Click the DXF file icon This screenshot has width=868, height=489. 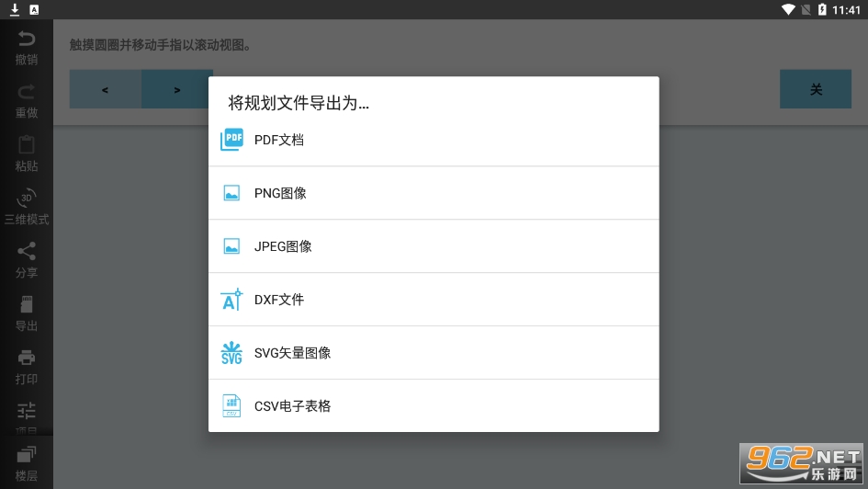pyautogui.click(x=231, y=300)
